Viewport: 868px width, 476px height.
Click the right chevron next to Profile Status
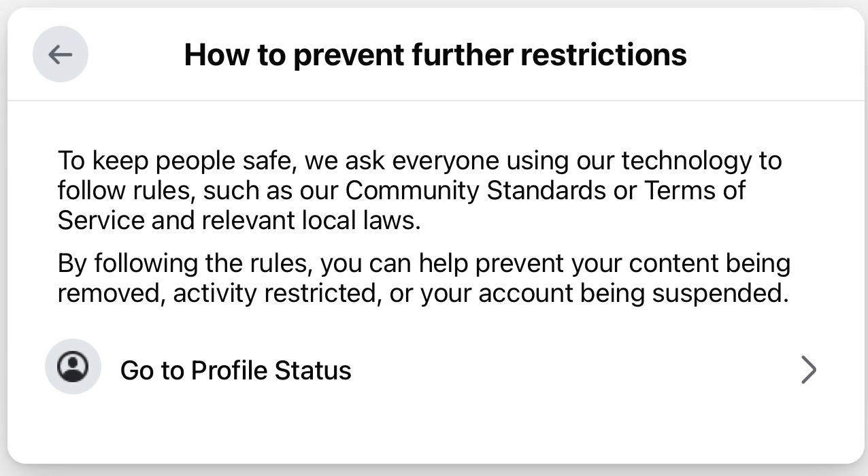809,370
